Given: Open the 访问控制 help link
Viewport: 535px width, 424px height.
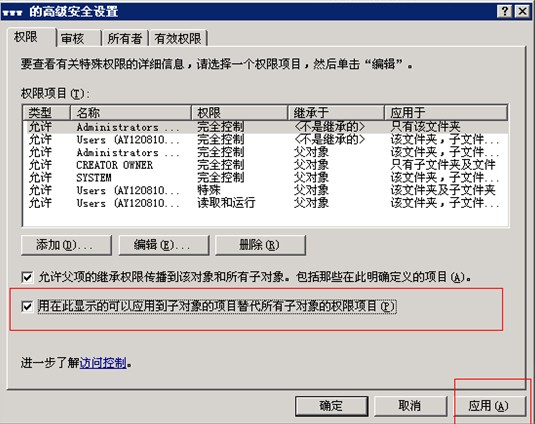Looking at the screenshot, I should point(103,363).
